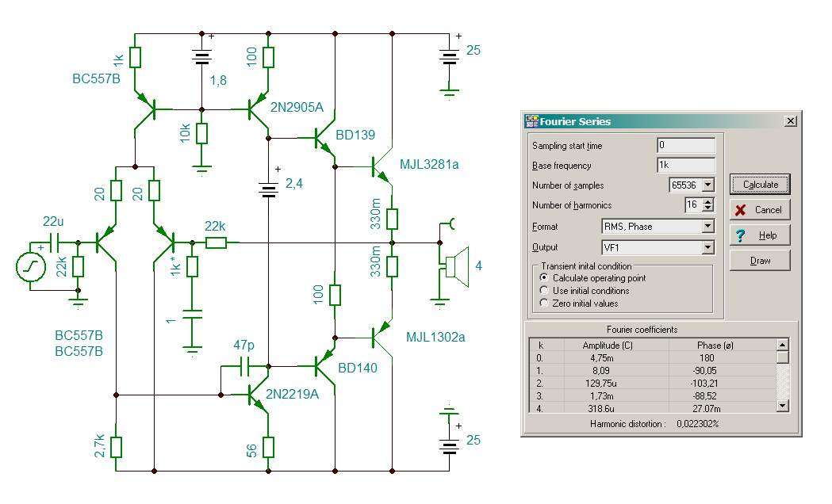
Task: Increase the Number of harmonics value
Action: click(x=708, y=201)
